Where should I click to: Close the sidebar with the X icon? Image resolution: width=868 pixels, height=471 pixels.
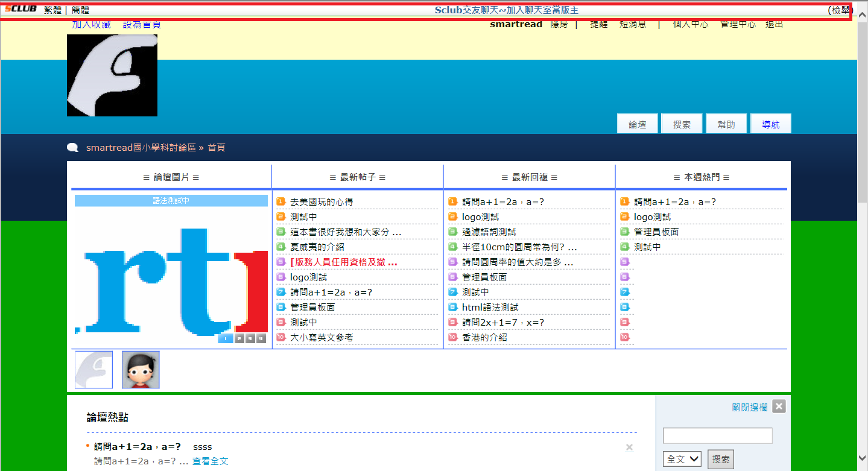click(779, 406)
